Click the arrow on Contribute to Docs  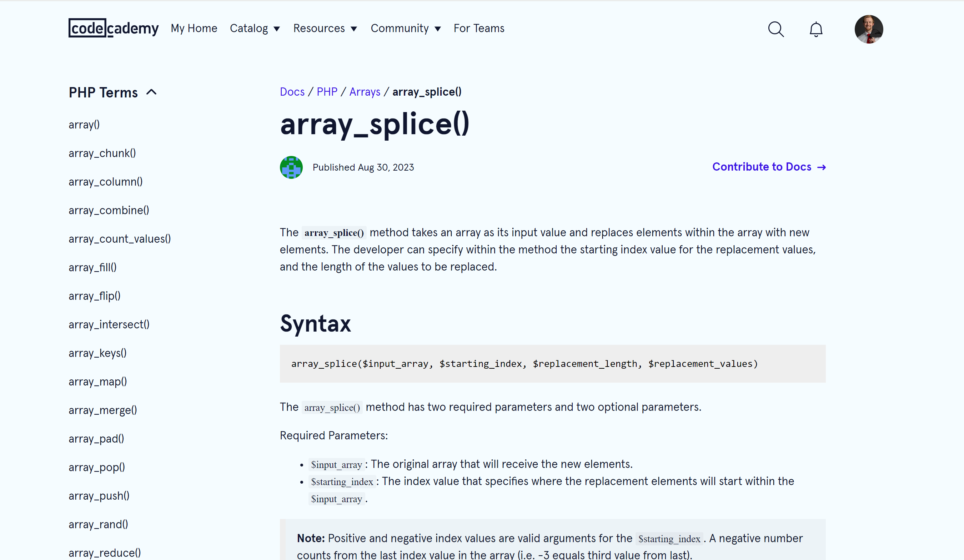tap(821, 167)
